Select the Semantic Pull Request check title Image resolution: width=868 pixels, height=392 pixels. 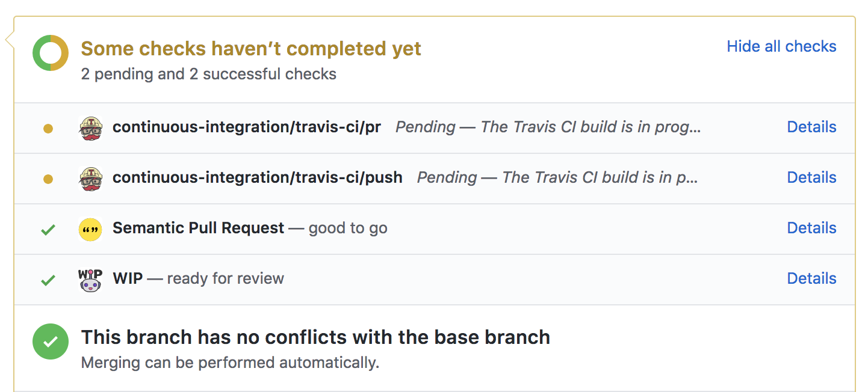click(x=198, y=228)
